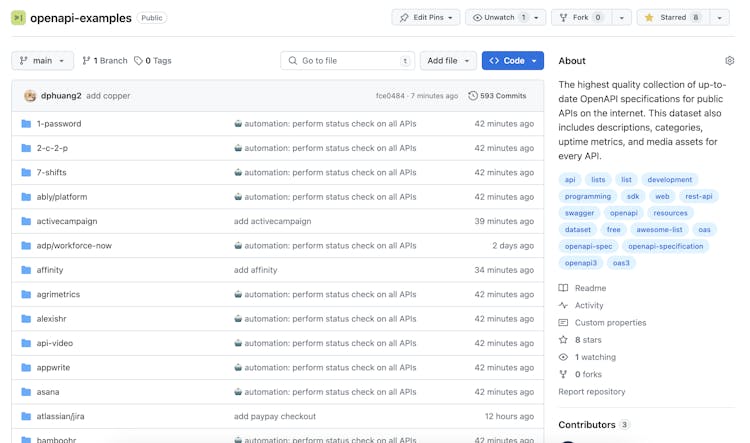The image size is (750, 443).
Task: Focus the Go to file search field
Action: [348, 61]
